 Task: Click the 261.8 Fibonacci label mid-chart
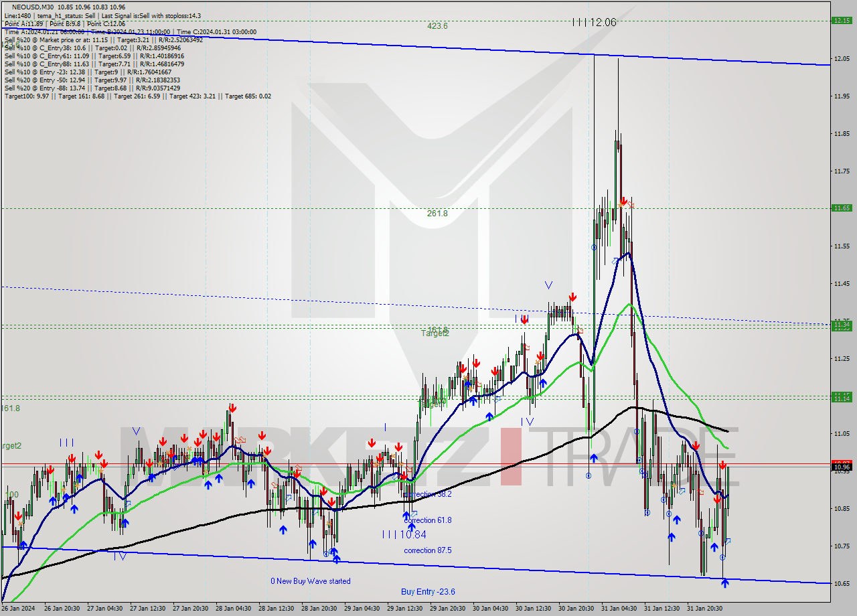coord(437,213)
